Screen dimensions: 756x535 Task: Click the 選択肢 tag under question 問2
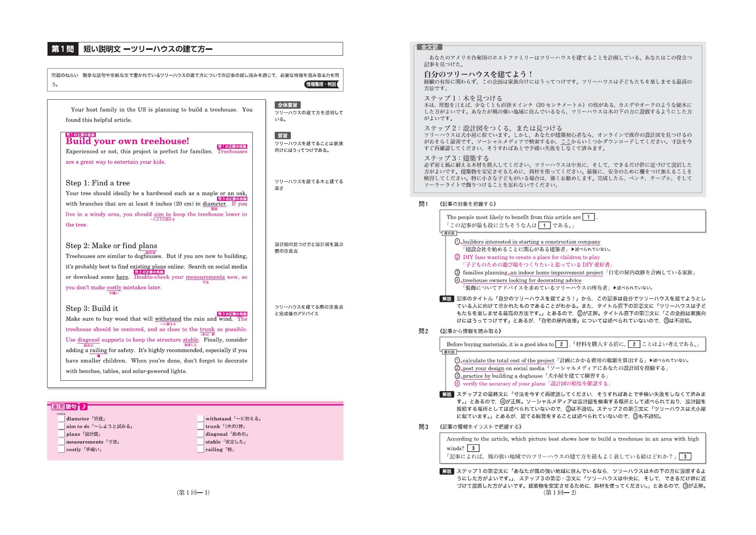click(x=449, y=352)
